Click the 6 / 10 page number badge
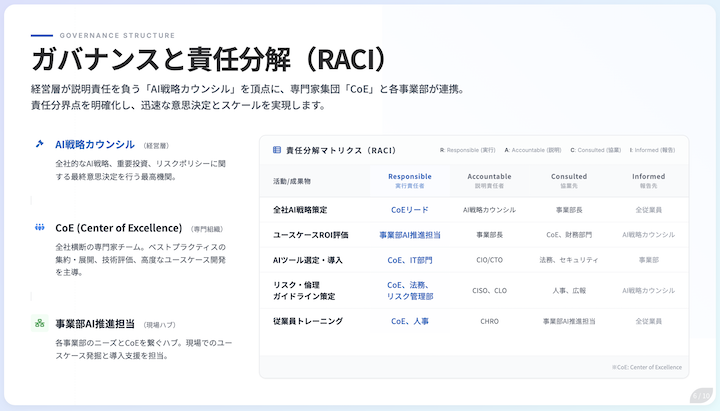The width and height of the screenshot is (720, 411). [701, 395]
